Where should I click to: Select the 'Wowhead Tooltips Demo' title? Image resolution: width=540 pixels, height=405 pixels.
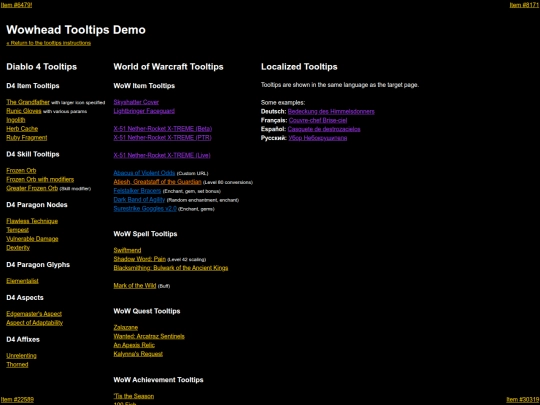point(76,30)
